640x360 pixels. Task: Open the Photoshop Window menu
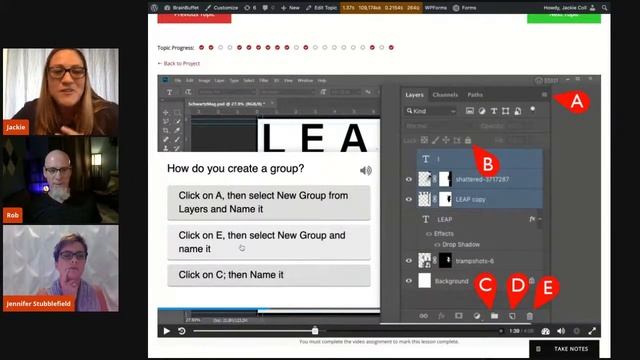pos(305,80)
